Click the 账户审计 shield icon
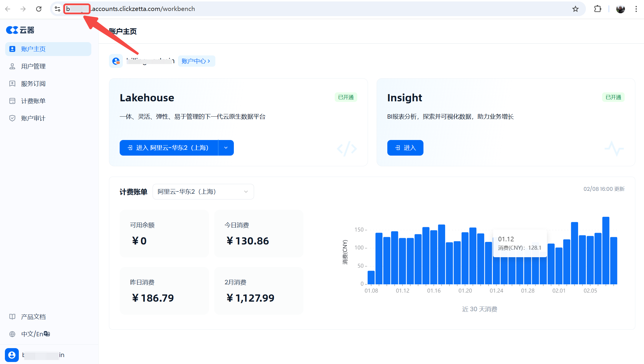This screenshot has width=644, height=364. pyautogui.click(x=12, y=118)
